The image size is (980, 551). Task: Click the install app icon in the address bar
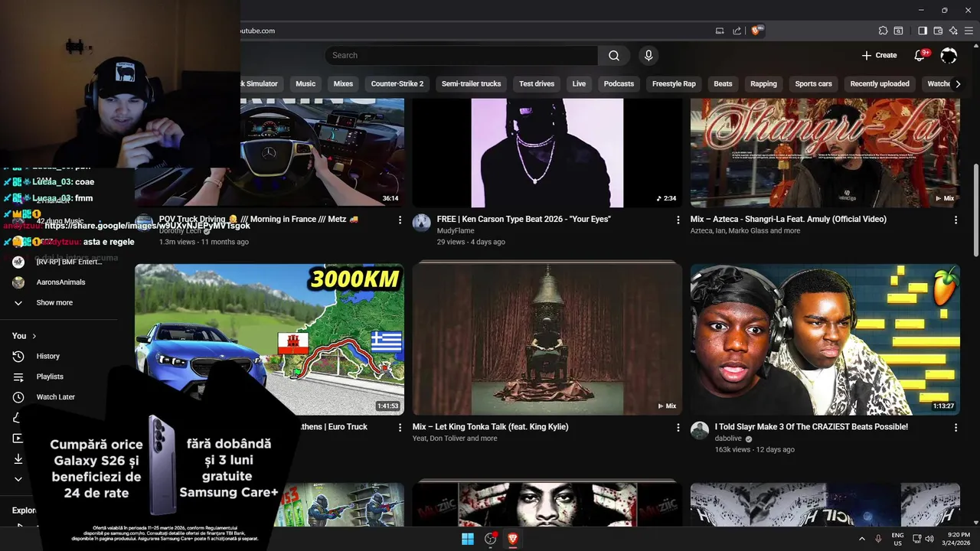tap(719, 31)
